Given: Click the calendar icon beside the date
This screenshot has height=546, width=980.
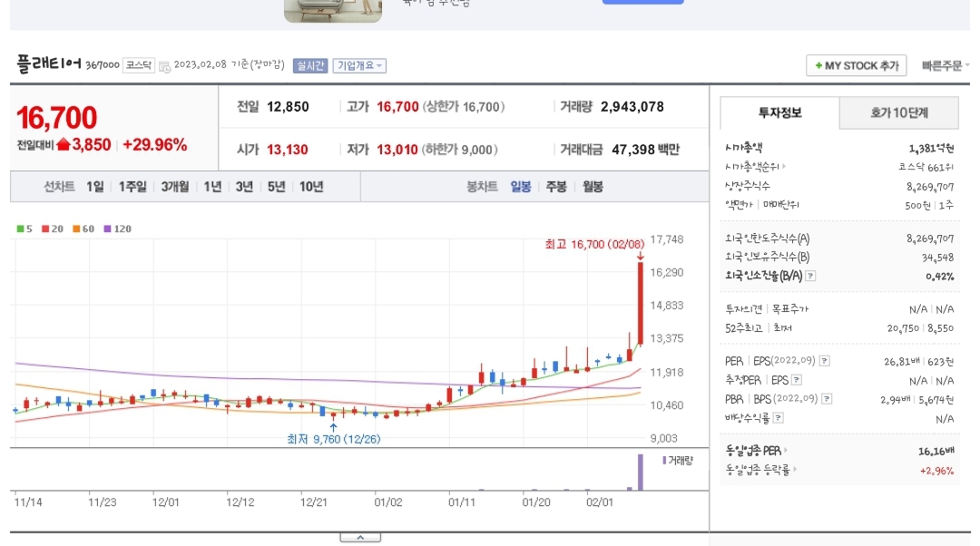Looking at the screenshot, I should 164,66.
